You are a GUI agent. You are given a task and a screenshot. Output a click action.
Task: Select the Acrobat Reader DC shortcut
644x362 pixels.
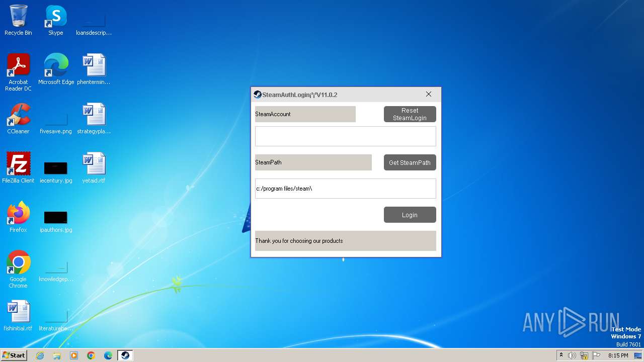click(18, 72)
